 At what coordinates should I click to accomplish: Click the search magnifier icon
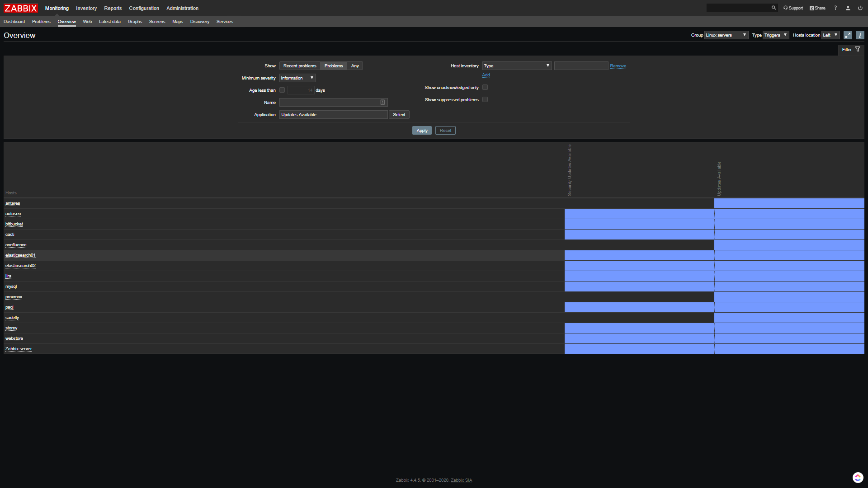tap(774, 8)
